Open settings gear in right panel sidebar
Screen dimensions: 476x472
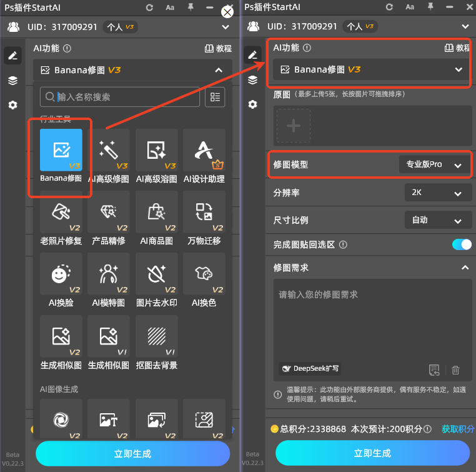(252, 104)
